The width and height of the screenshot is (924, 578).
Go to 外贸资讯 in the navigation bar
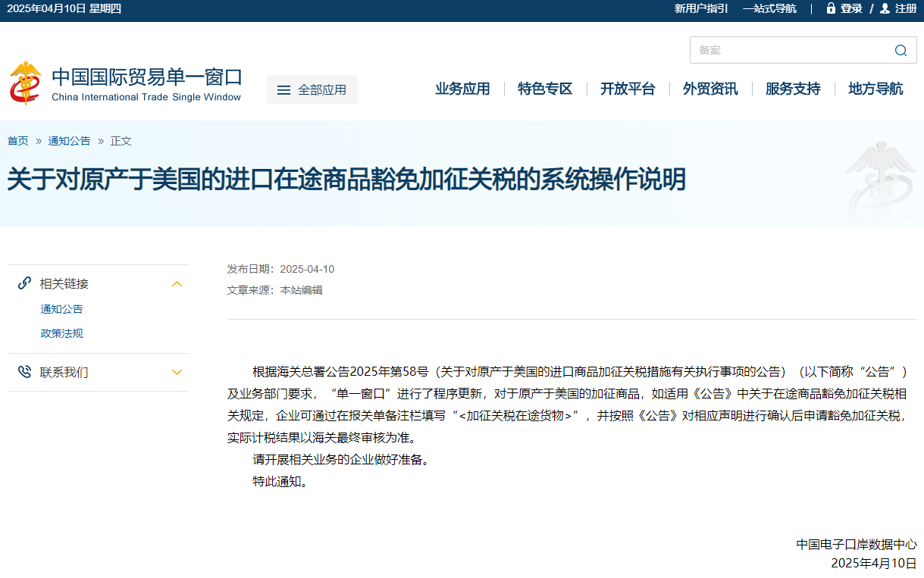coord(710,89)
